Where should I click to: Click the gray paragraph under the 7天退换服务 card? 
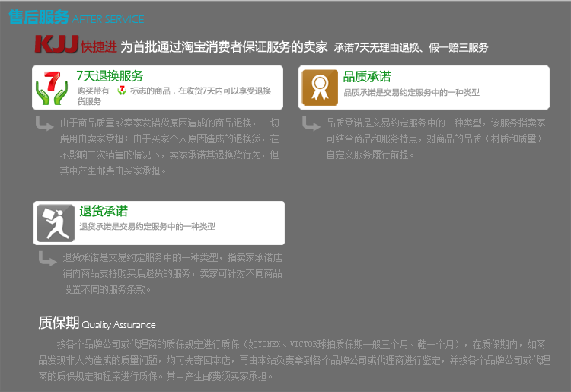(170, 146)
